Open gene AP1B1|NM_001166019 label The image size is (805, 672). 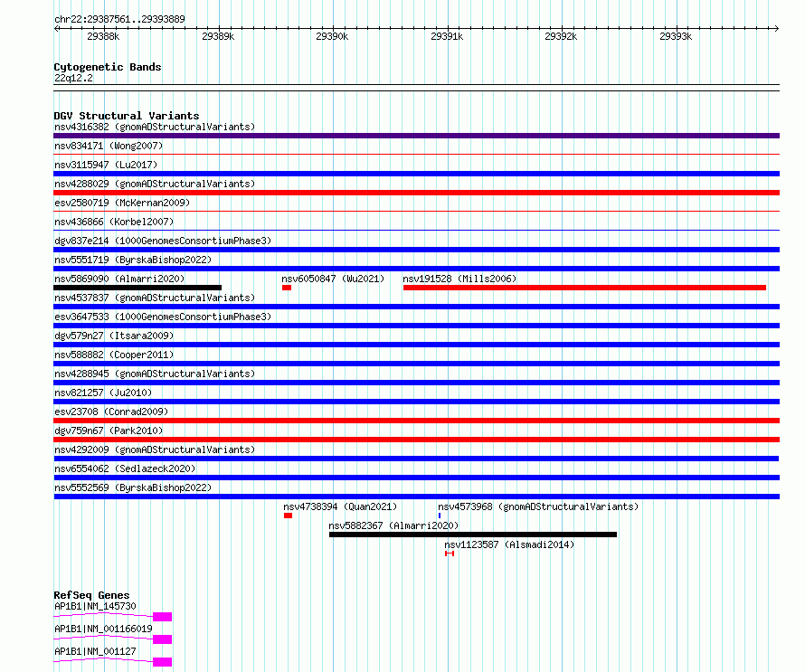point(103,629)
